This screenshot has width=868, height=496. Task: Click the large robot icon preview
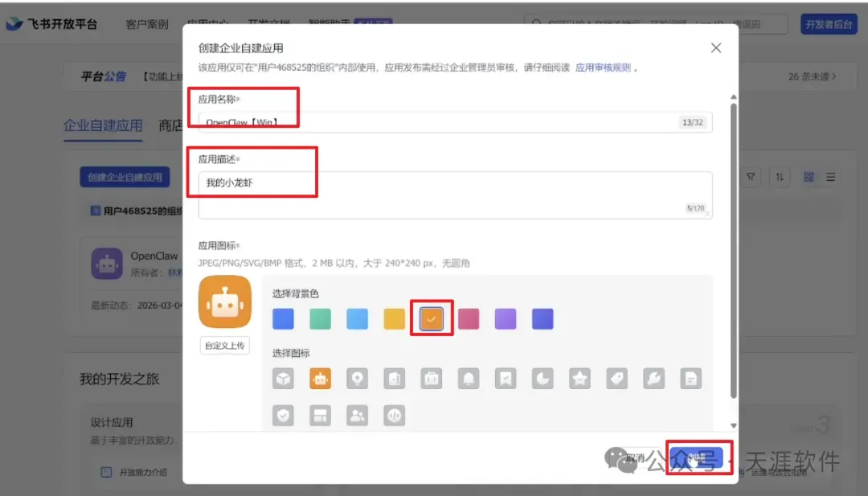coord(225,301)
